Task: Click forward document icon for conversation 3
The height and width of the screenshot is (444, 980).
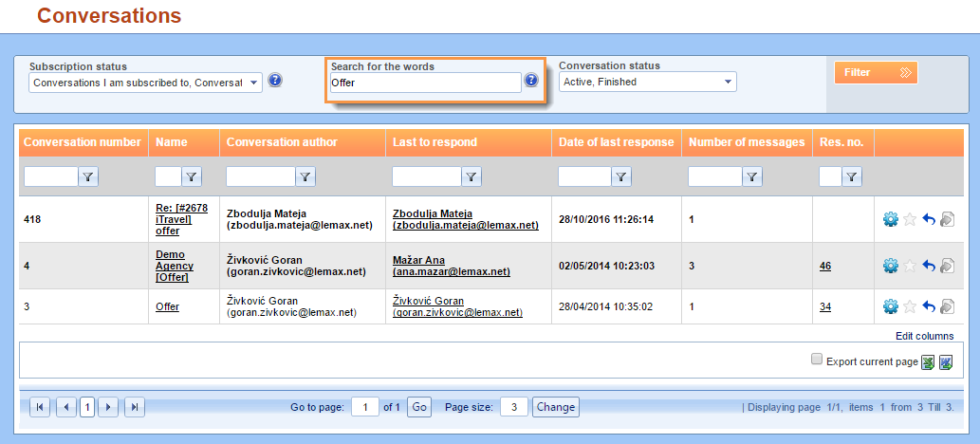Action: (x=947, y=306)
